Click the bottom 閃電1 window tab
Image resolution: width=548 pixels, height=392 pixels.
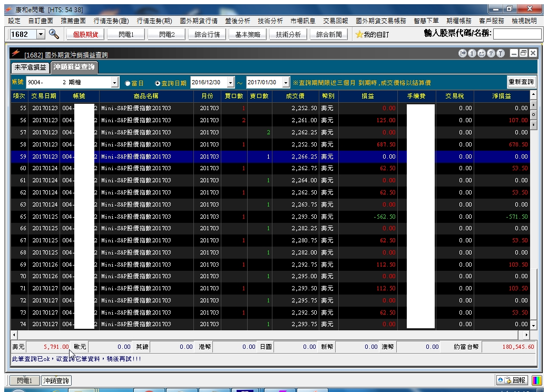pos(24,380)
